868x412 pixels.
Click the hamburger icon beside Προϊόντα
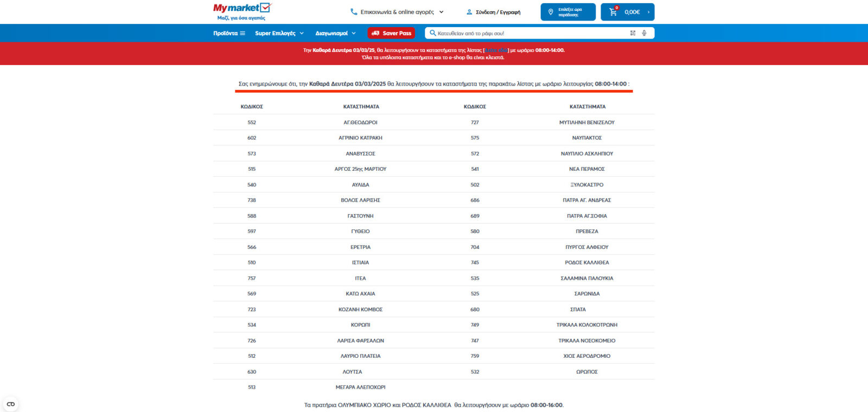(x=242, y=33)
